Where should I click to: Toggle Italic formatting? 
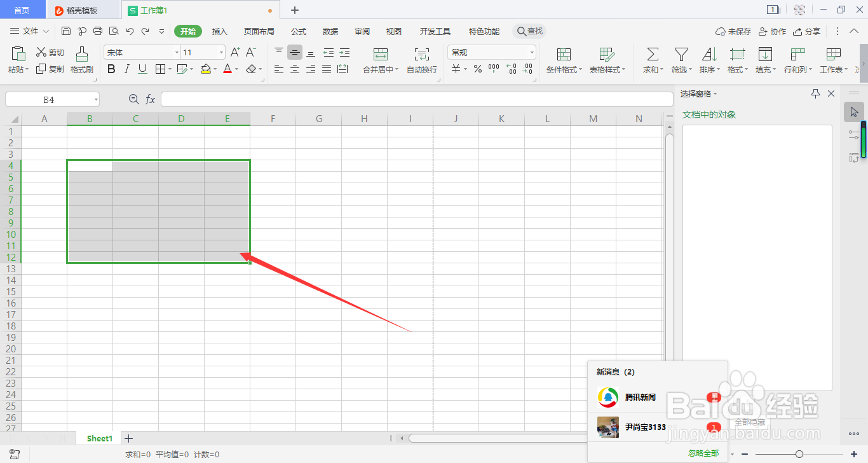127,69
